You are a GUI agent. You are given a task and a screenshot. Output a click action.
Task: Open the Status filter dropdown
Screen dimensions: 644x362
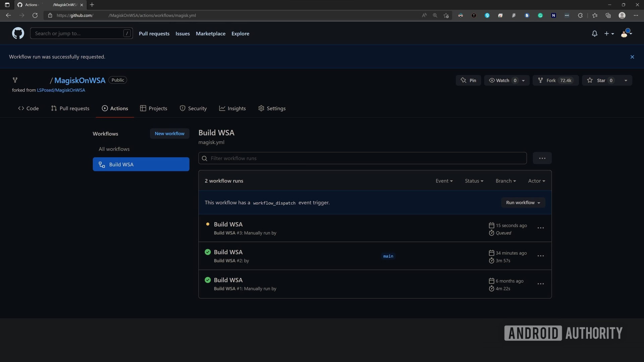coord(474,181)
